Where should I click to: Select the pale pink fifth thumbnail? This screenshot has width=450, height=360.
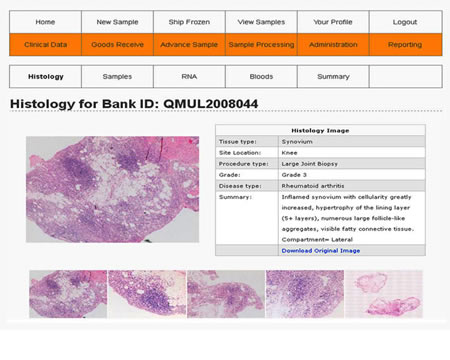click(x=384, y=294)
